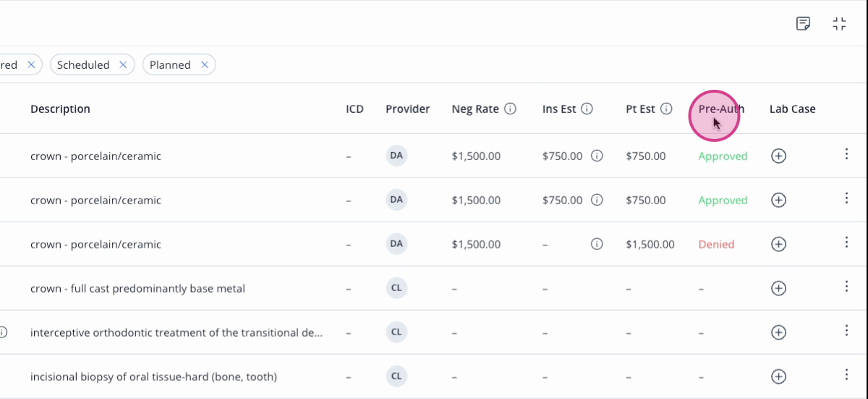The height and width of the screenshot is (399, 868).
Task: Select the interceptive orthodontic treatment description
Action: (x=176, y=332)
